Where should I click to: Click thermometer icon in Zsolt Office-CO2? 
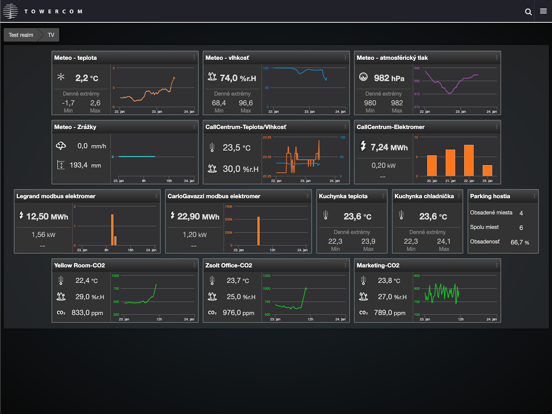pyautogui.click(x=212, y=281)
